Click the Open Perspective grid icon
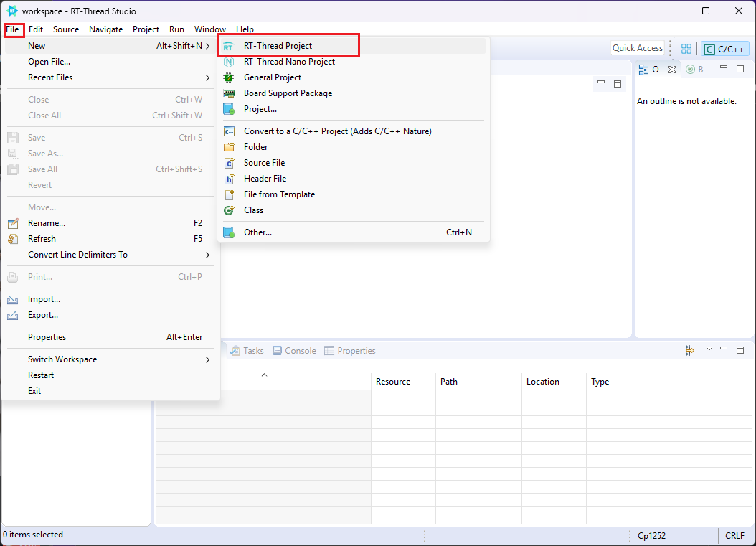Screen dimensions: 756x546 686,49
